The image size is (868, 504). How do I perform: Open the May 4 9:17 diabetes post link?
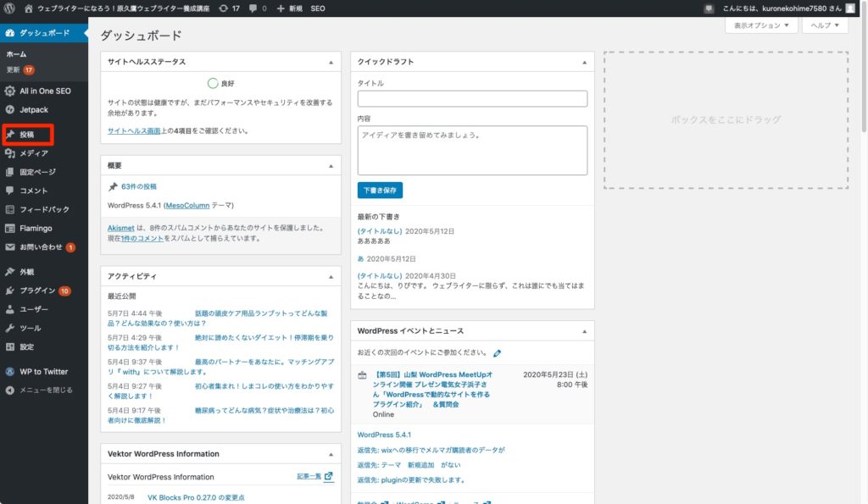[220, 415]
